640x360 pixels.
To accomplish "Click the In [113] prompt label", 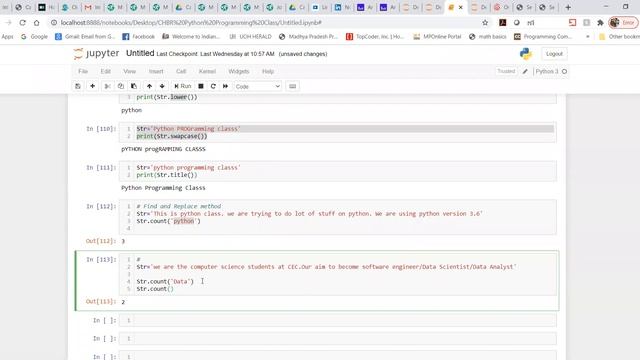I will pos(101,260).
